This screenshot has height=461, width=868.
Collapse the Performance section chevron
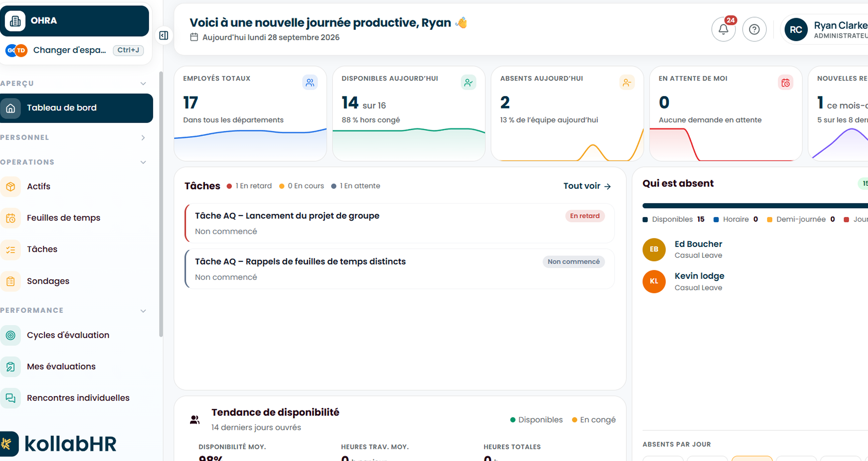coord(143,311)
